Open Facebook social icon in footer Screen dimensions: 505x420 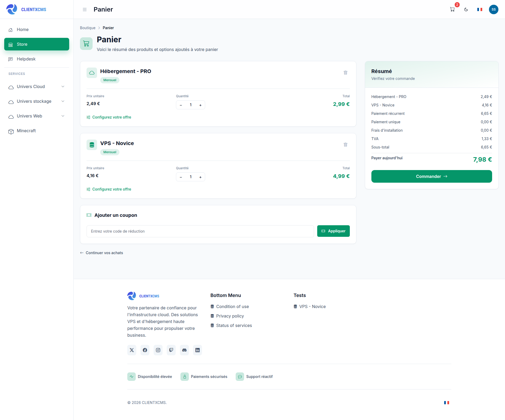145,350
